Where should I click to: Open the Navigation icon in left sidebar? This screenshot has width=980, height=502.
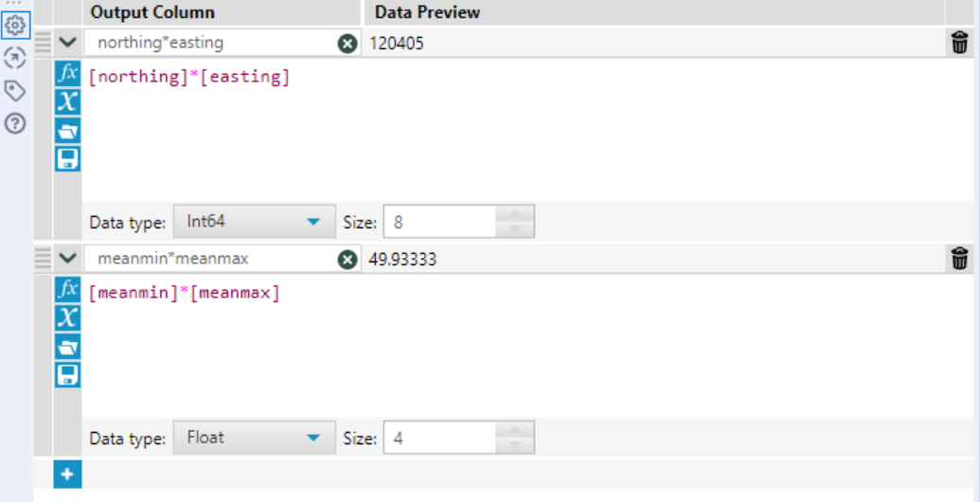click(x=15, y=58)
